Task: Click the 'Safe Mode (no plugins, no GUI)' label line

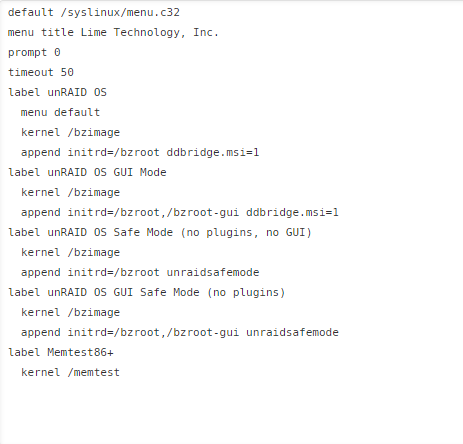Action: click(160, 233)
